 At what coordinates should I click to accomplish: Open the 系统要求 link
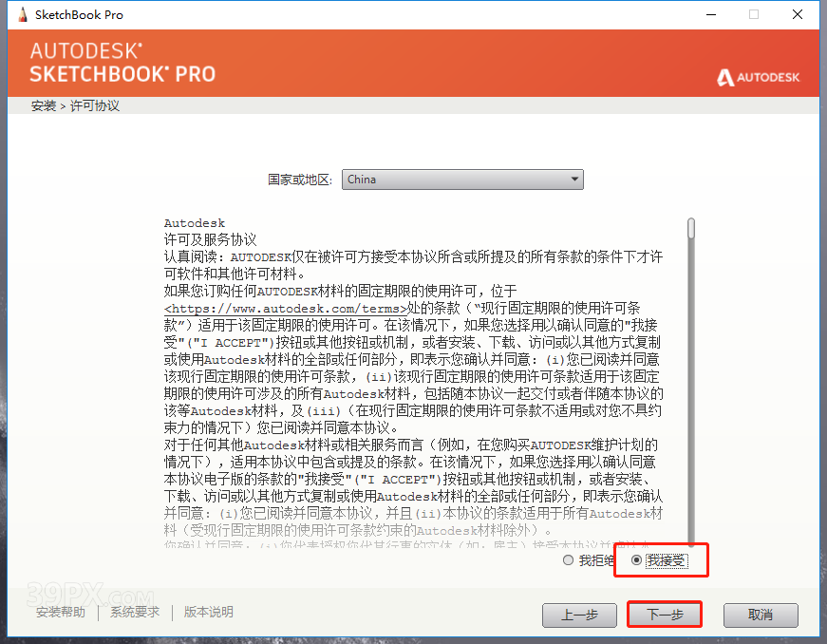click(135, 612)
